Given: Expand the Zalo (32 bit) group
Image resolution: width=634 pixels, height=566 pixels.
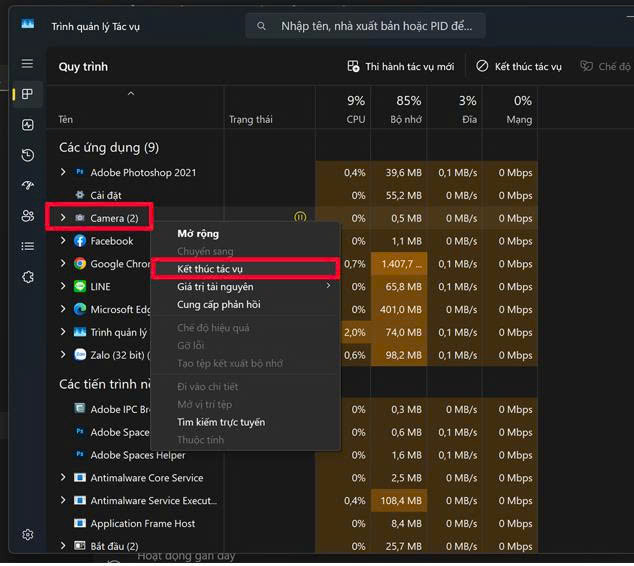Looking at the screenshot, I should tap(63, 355).
